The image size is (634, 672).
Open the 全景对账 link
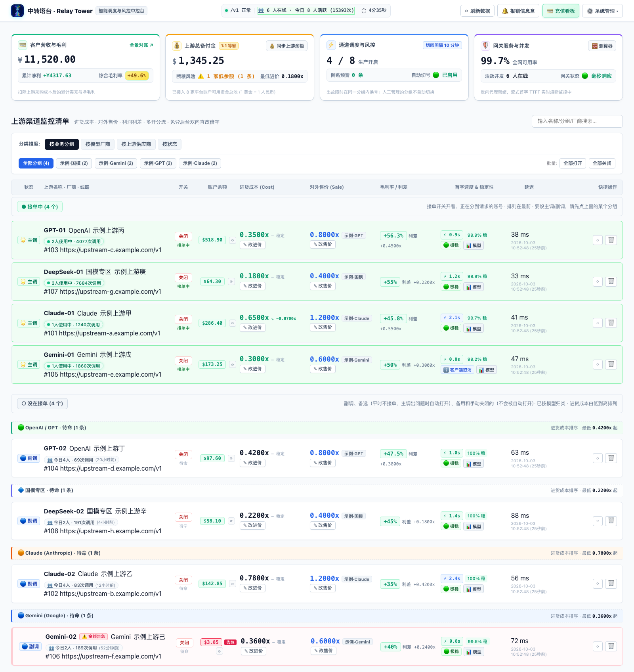[141, 45]
